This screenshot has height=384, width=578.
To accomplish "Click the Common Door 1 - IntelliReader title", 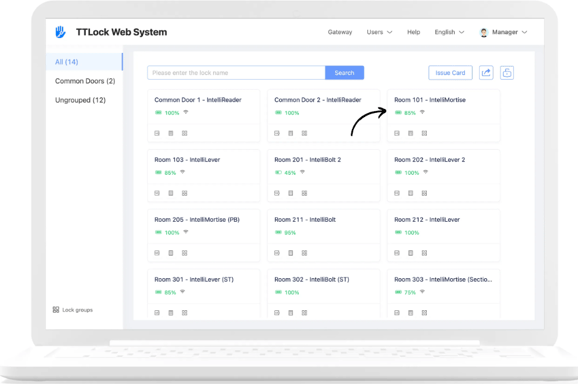I will [198, 100].
